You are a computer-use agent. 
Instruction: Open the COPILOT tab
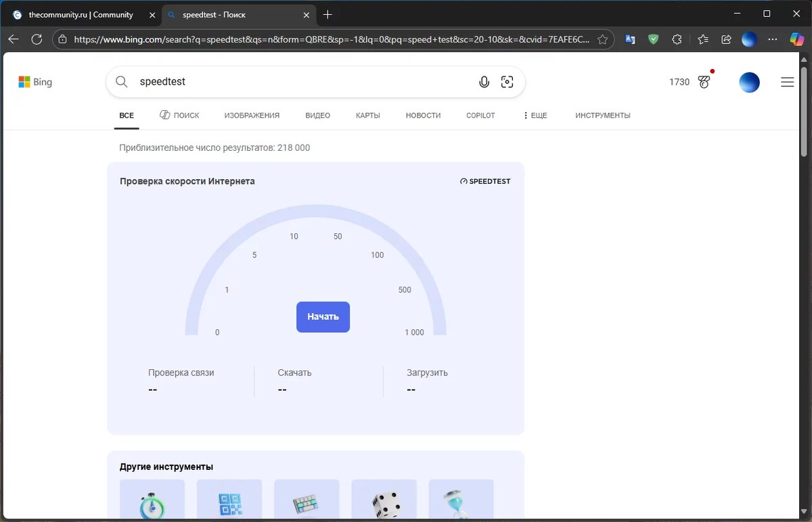480,116
